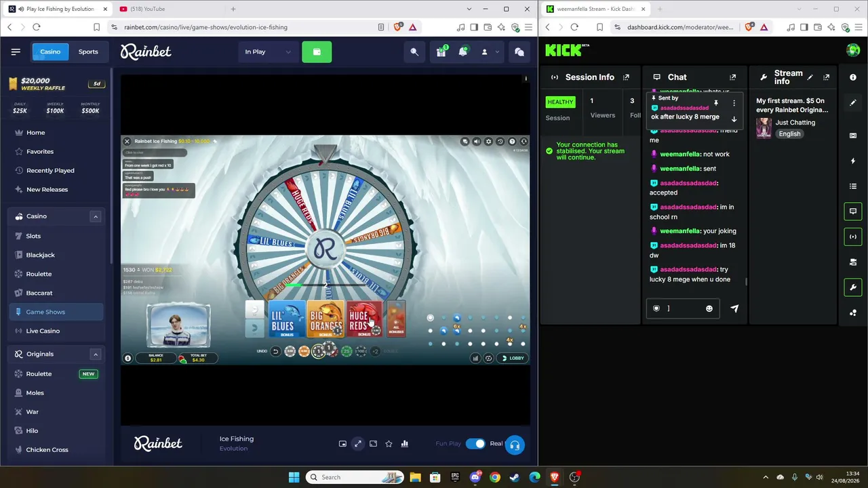This screenshot has width=868, height=488.
Task: Toggle the Fun Play / Real switch
Action: coord(475,443)
